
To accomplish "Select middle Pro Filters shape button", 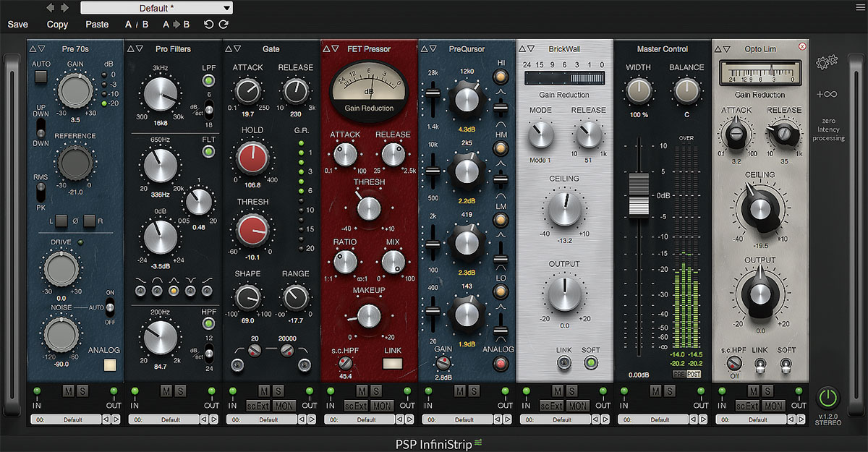I will [172, 290].
